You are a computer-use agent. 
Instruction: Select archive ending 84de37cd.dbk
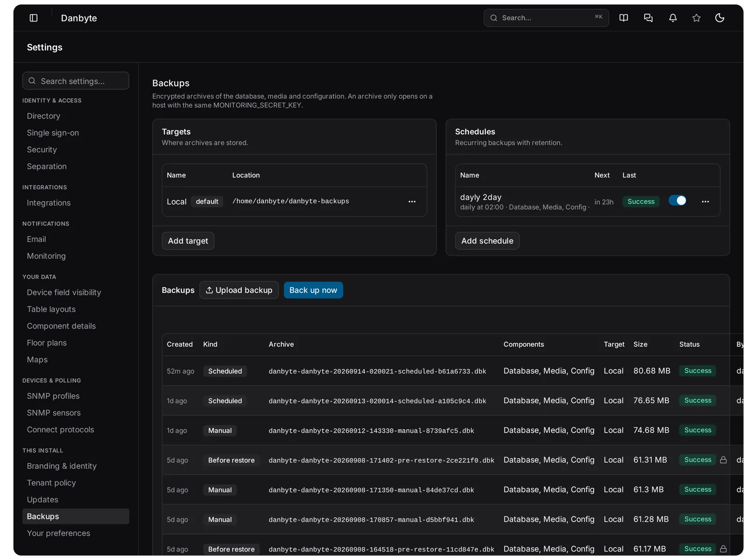click(371, 490)
